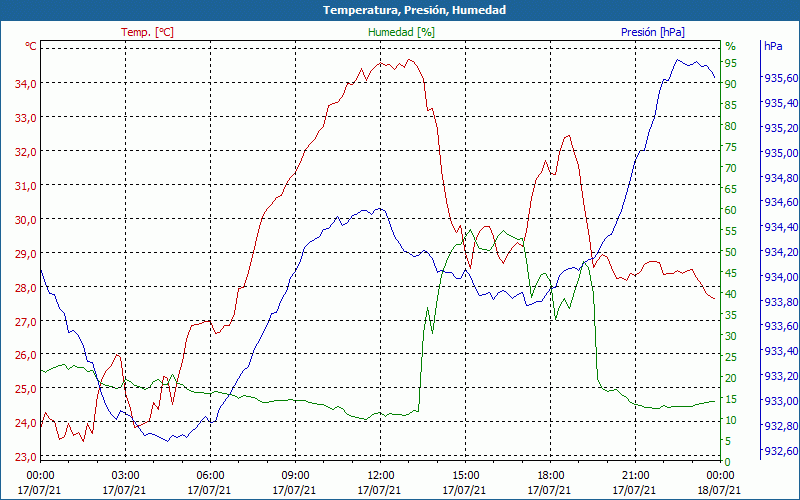Click temperature axis value "26,0"
The height and width of the screenshot is (500, 800).
[x=25, y=355]
